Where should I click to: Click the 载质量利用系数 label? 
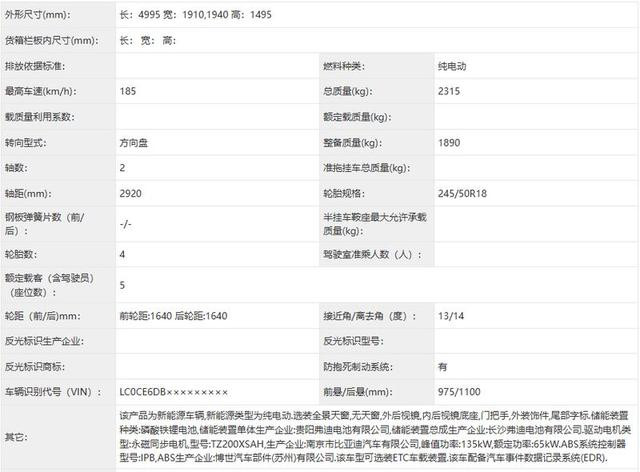(x=40, y=117)
